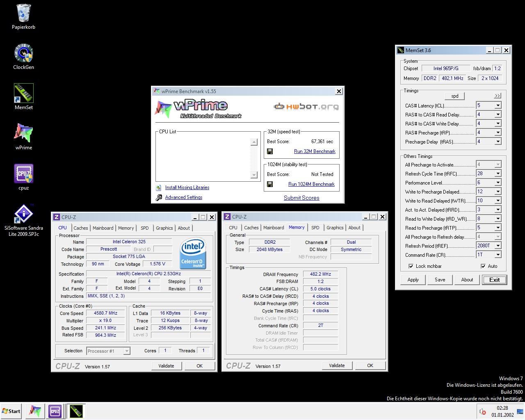This screenshot has width=525, height=420.
Task: Click the Install Missing Libraries link
Action: (x=187, y=187)
